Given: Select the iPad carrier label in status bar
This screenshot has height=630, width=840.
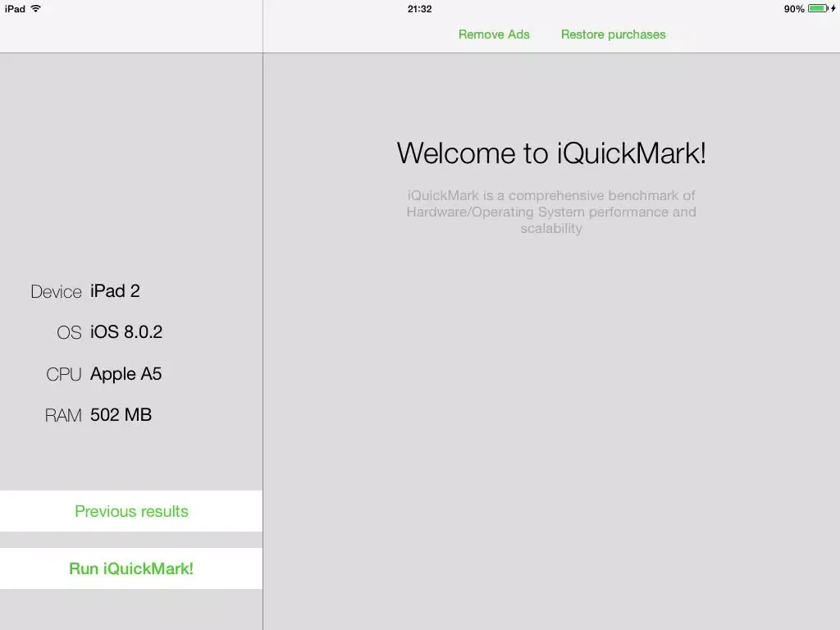Looking at the screenshot, I should [x=15, y=9].
